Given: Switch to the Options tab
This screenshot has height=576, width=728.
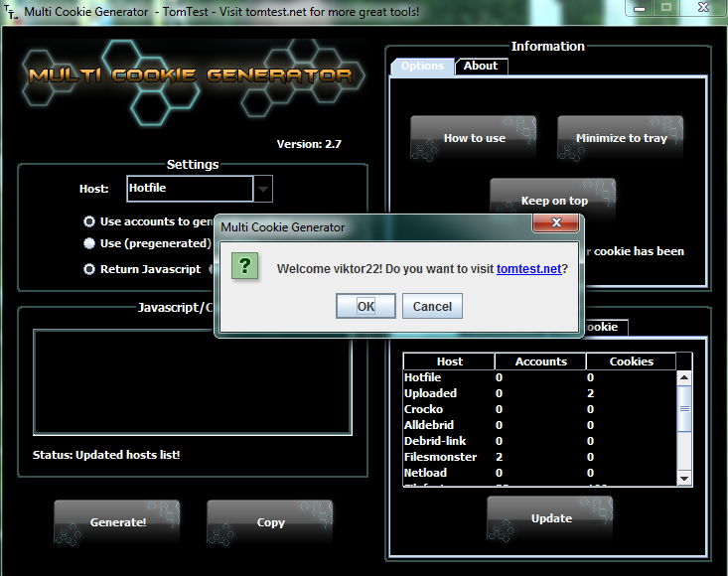Looking at the screenshot, I should tap(422, 66).
